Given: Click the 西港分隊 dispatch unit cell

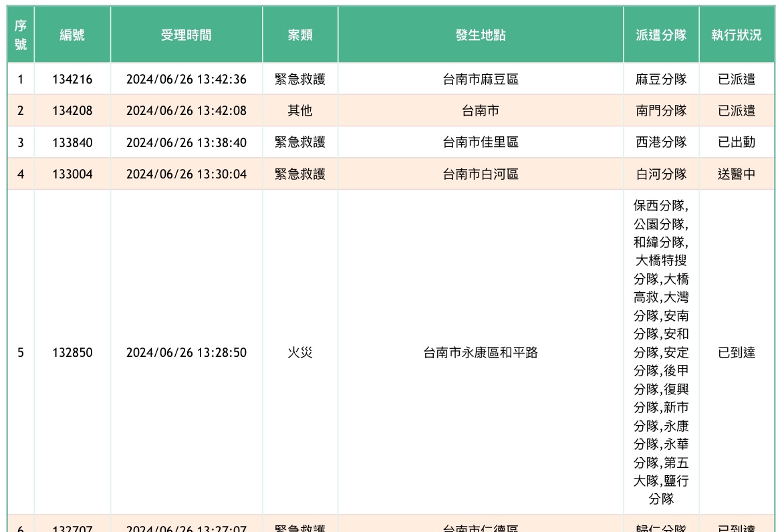Looking at the screenshot, I should click(x=661, y=142).
